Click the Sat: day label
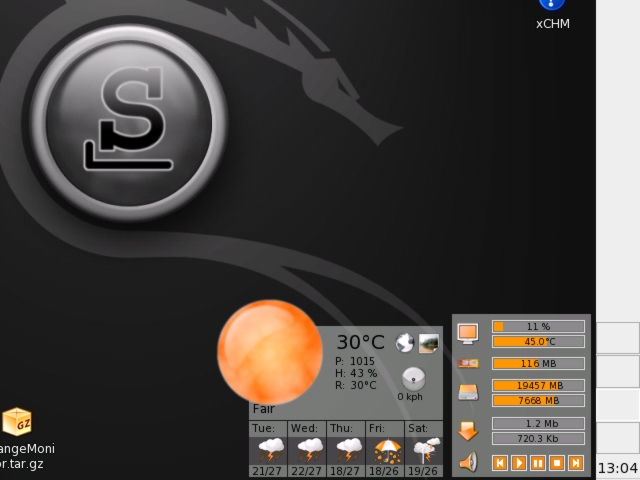 418,428
